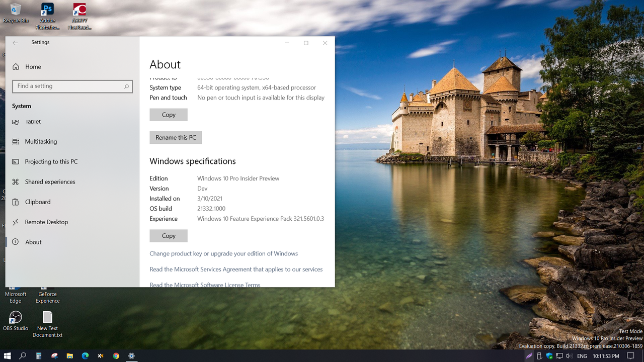Launch Google Chrome from taskbar
The image size is (644, 362).
pyautogui.click(x=116, y=356)
